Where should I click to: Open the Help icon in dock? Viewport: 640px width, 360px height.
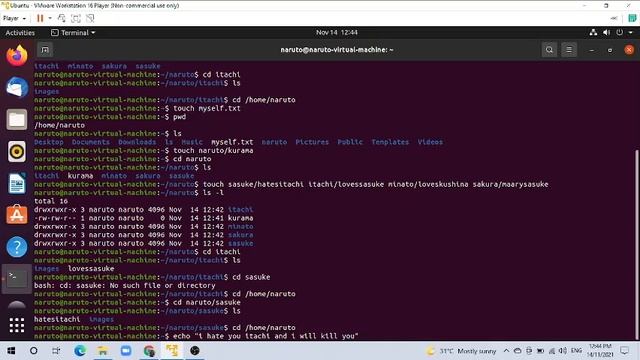coord(17,247)
